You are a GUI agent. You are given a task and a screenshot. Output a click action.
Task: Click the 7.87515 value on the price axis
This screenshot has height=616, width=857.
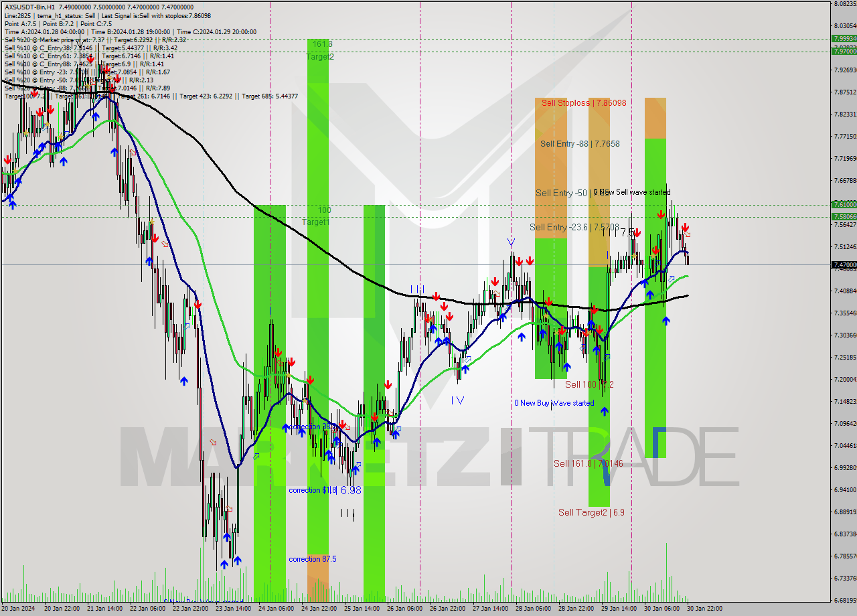(845, 92)
